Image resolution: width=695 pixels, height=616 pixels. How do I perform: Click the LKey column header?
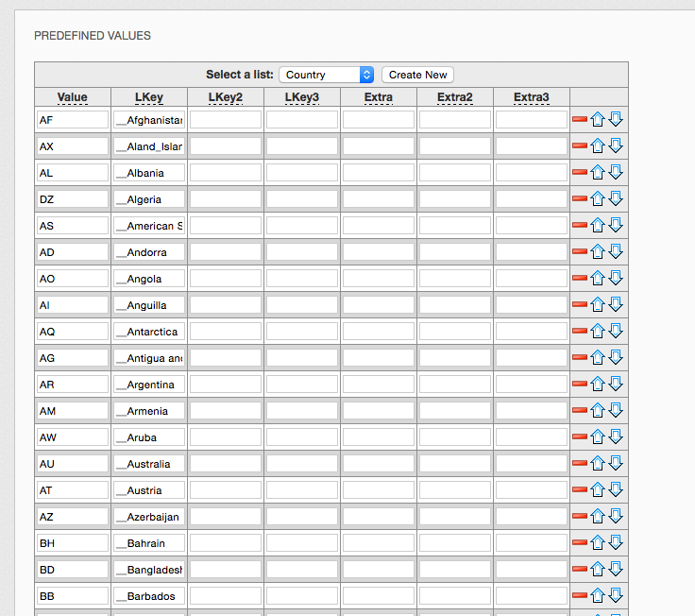click(x=148, y=97)
